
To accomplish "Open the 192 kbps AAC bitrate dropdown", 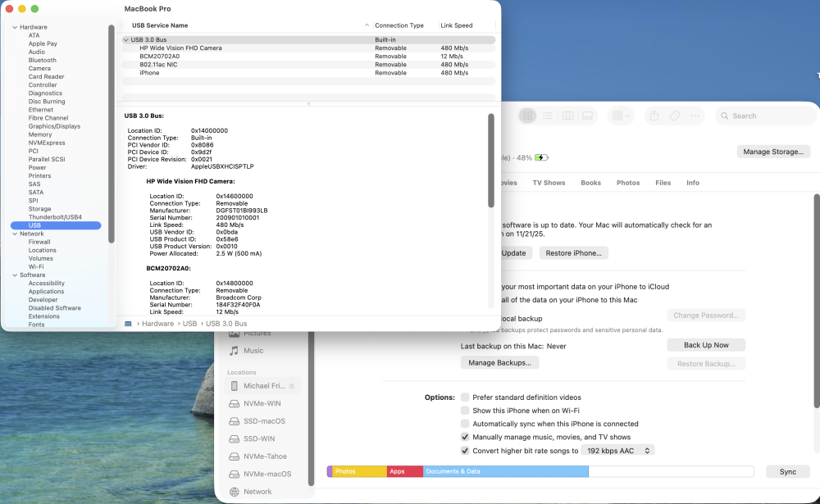I will pos(617,451).
